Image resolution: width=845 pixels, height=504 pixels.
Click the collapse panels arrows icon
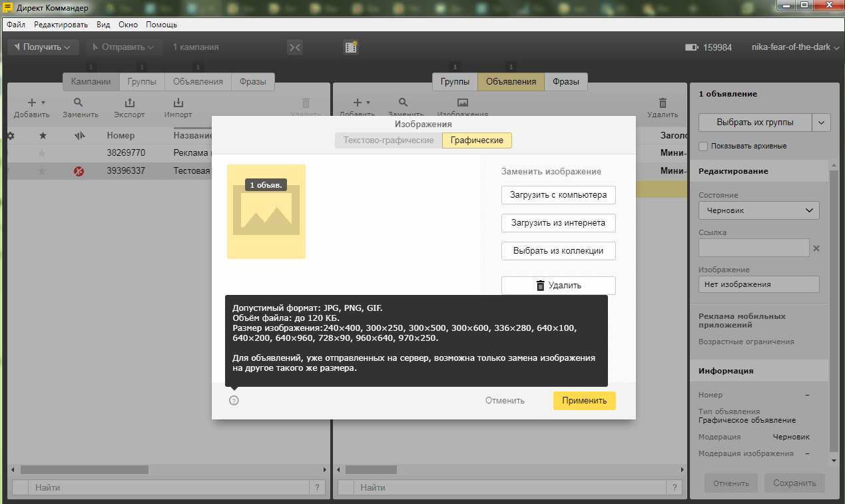(x=295, y=47)
